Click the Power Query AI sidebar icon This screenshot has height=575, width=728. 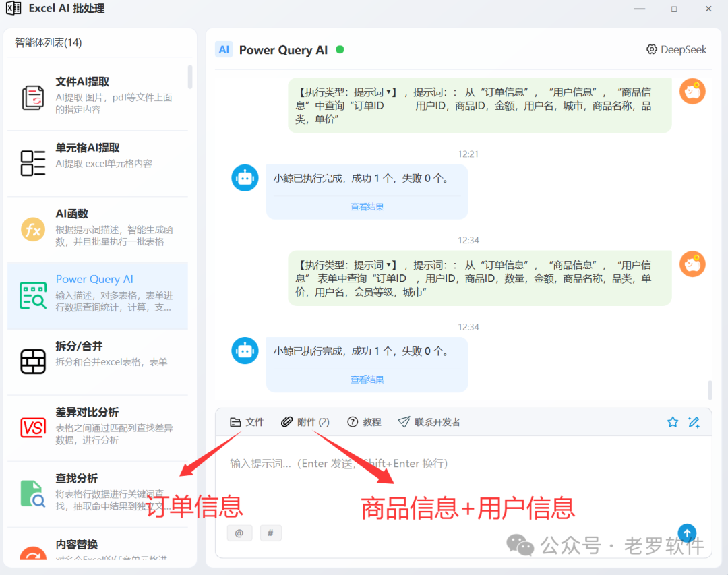click(33, 295)
